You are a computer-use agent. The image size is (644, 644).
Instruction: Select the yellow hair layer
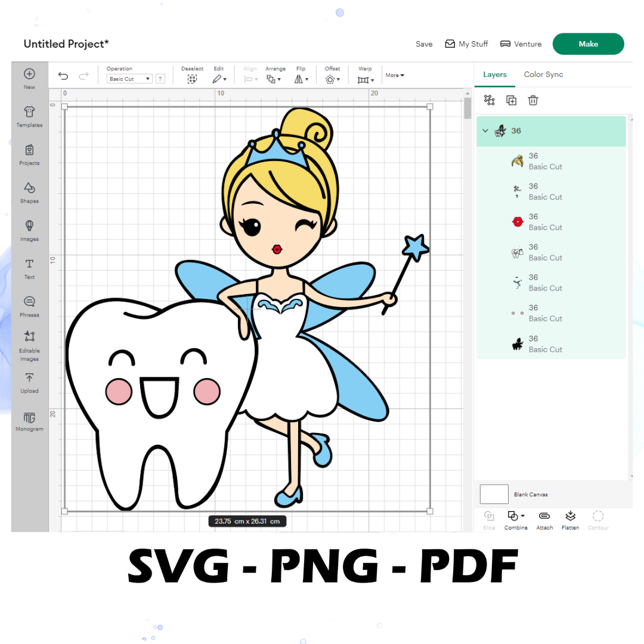[551, 162]
